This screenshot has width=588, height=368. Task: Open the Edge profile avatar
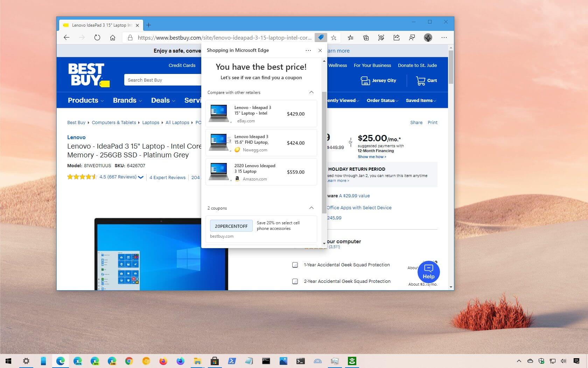(428, 38)
